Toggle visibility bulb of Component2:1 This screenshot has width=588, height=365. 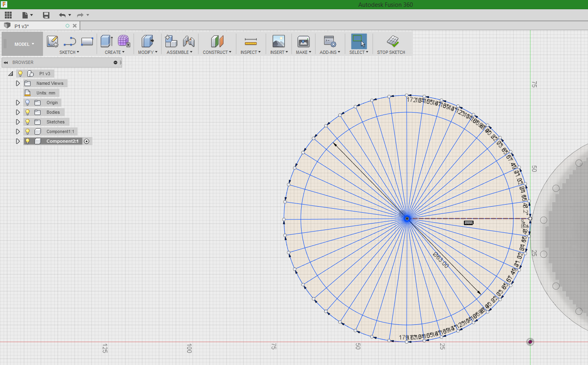coord(27,141)
